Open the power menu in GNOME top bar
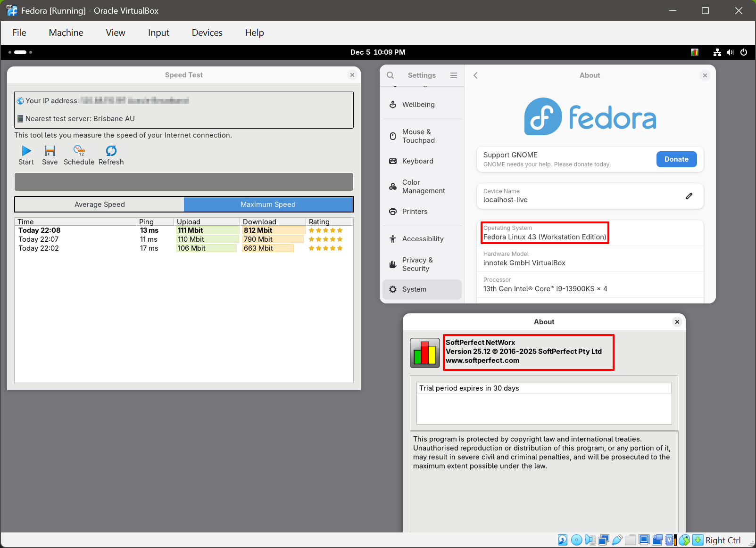The height and width of the screenshot is (548, 756). tap(744, 52)
